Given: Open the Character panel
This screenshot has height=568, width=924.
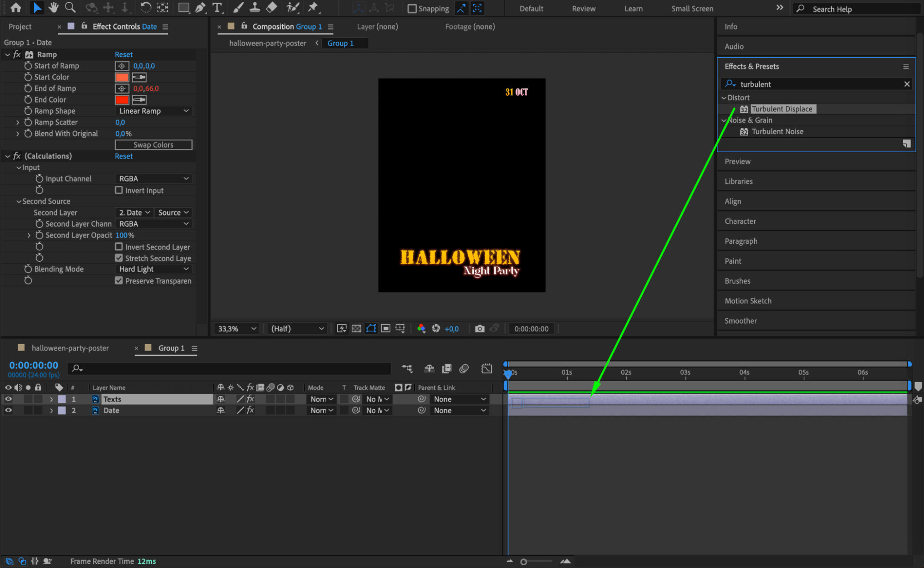Looking at the screenshot, I should [x=740, y=221].
